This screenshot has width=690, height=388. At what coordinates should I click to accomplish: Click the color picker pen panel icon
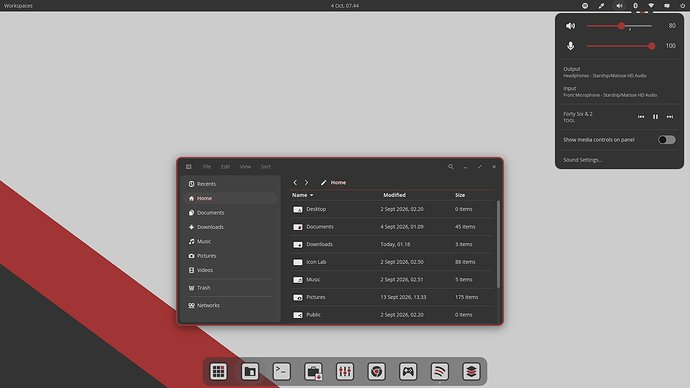(x=601, y=6)
